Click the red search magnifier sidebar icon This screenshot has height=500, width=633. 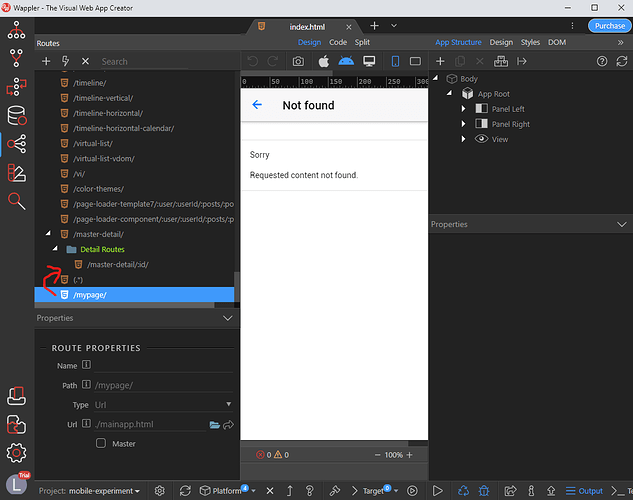point(16,201)
